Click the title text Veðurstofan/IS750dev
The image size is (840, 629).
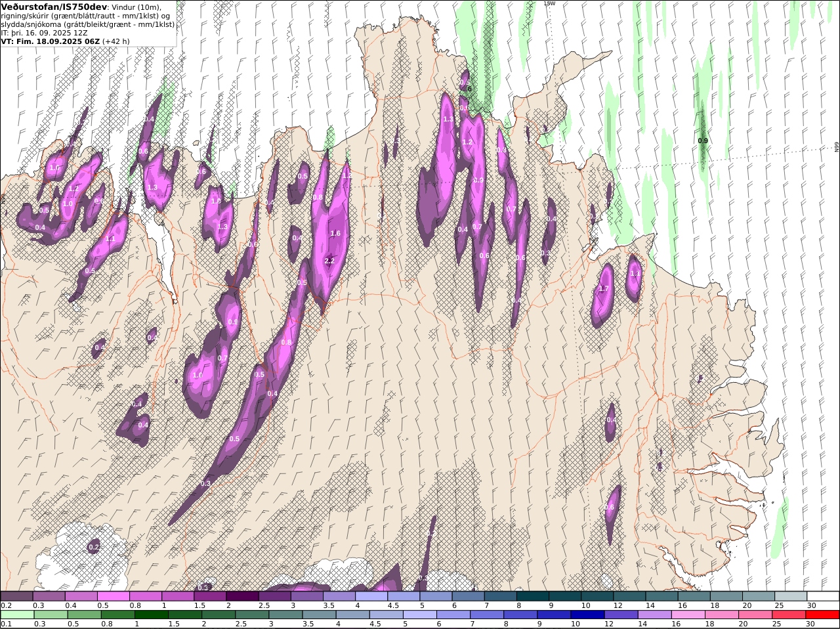point(54,7)
